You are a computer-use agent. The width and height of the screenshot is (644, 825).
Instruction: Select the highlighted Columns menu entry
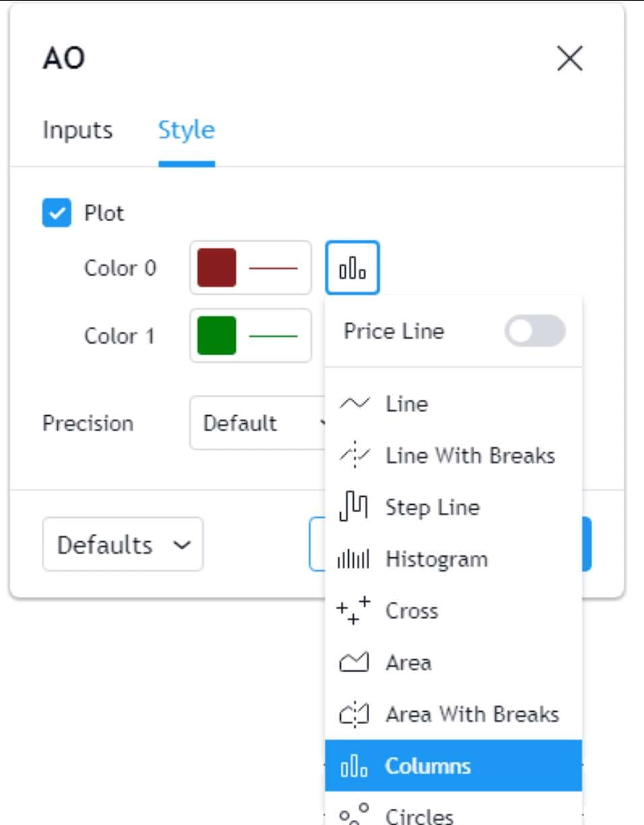point(453,766)
